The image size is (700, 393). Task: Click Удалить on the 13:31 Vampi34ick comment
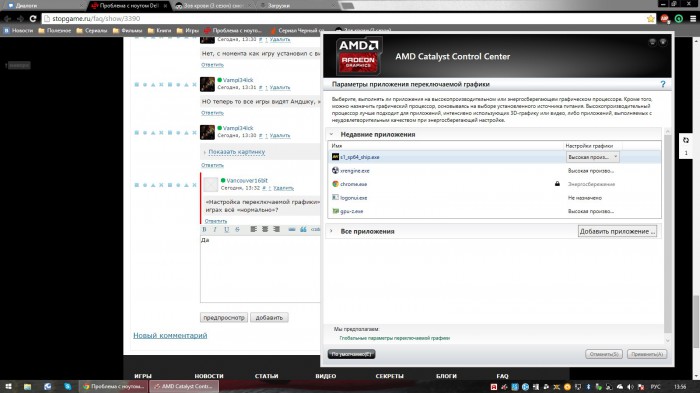click(280, 88)
